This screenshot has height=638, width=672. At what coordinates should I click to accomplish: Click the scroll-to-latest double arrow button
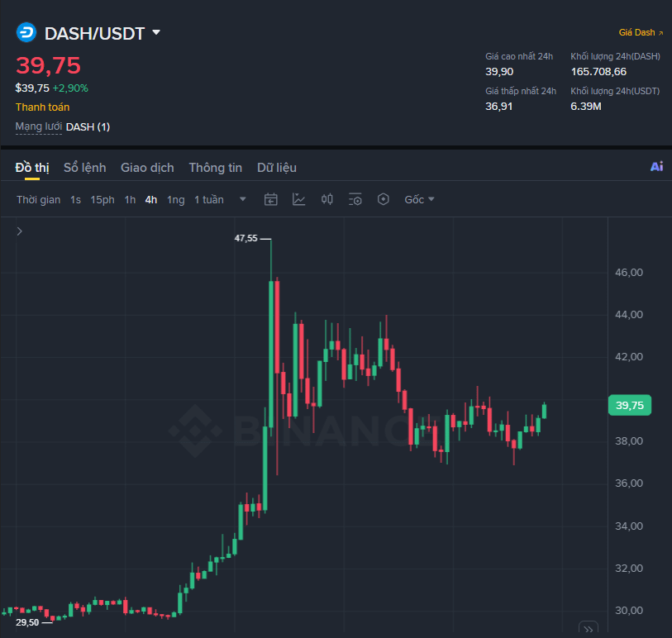(589, 629)
